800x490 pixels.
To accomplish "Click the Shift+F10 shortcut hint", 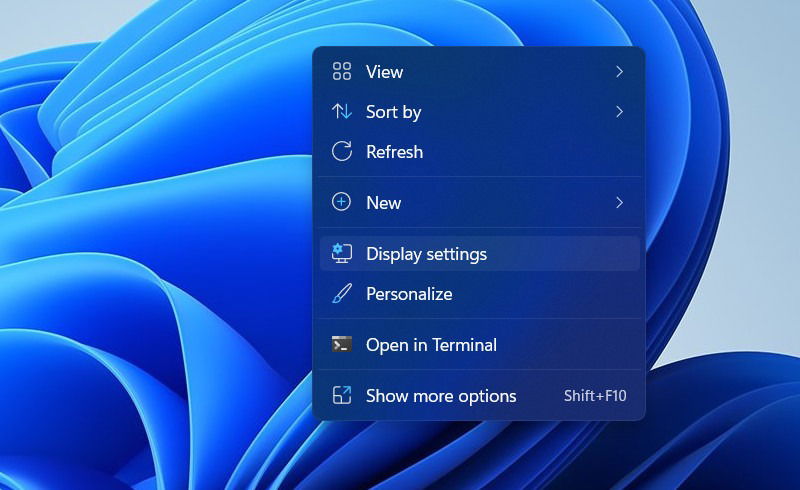I will (x=595, y=396).
